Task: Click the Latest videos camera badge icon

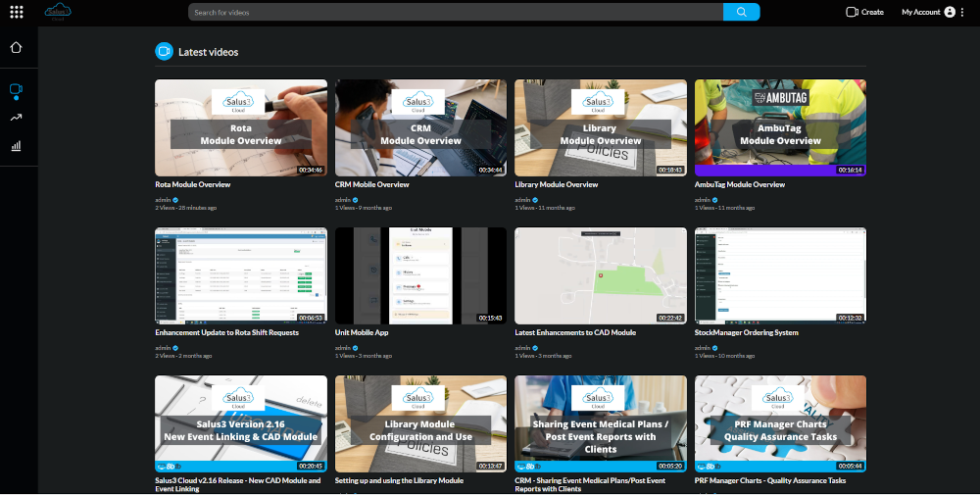Action: (164, 52)
